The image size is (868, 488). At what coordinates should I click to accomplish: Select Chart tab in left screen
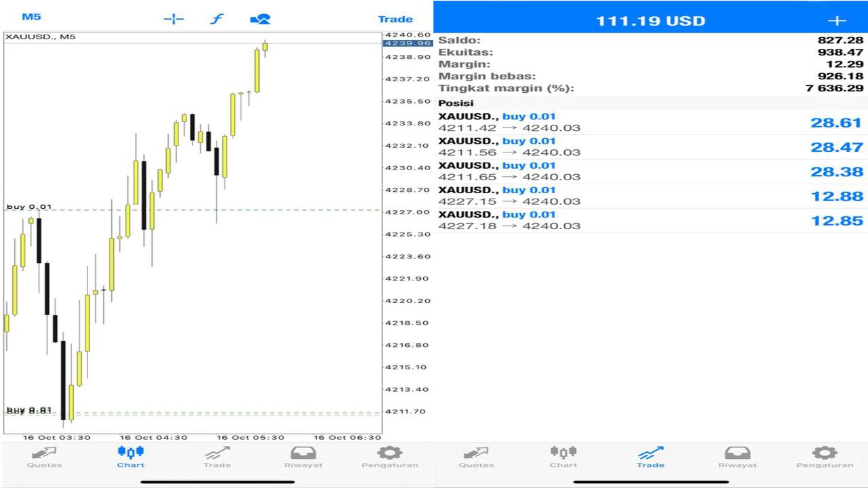tap(131, 457)
